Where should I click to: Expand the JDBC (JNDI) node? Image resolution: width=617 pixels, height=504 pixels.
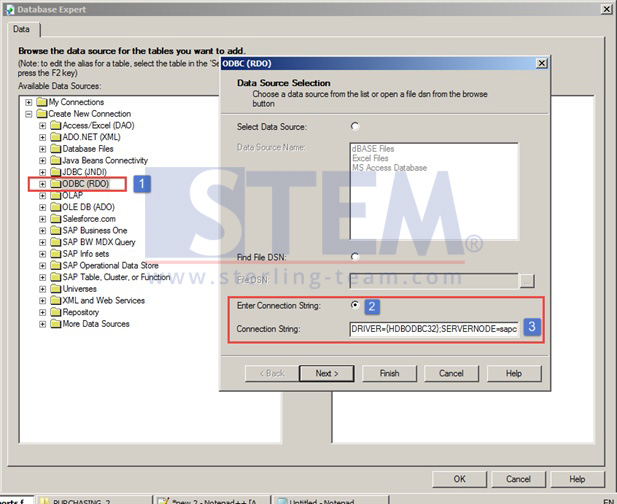(42, 172)
